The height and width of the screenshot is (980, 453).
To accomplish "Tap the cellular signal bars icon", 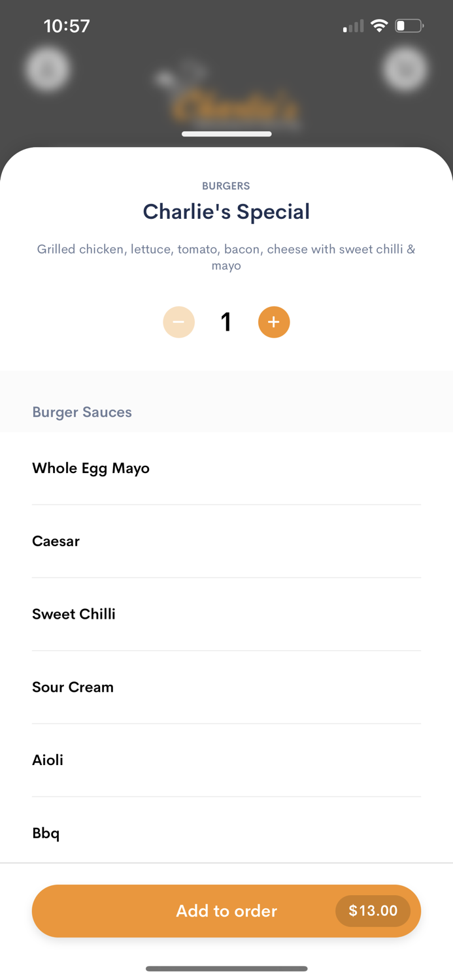I will pyautogui.click(x=353, y=26).
